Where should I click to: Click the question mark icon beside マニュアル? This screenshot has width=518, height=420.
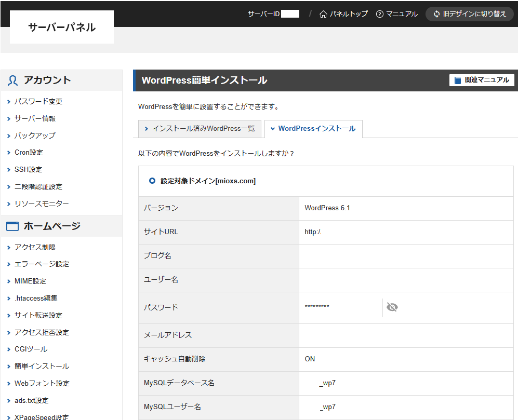[x=380, y=14]
